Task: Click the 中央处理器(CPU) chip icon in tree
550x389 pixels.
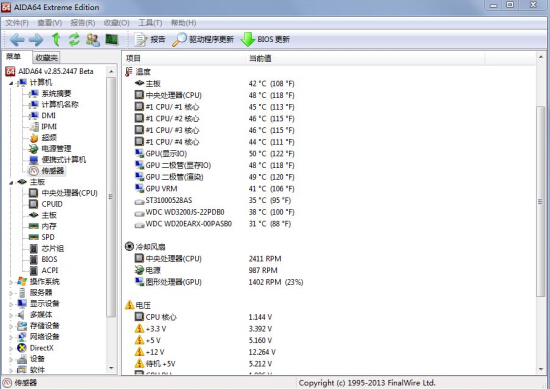Action: [33, 193]
